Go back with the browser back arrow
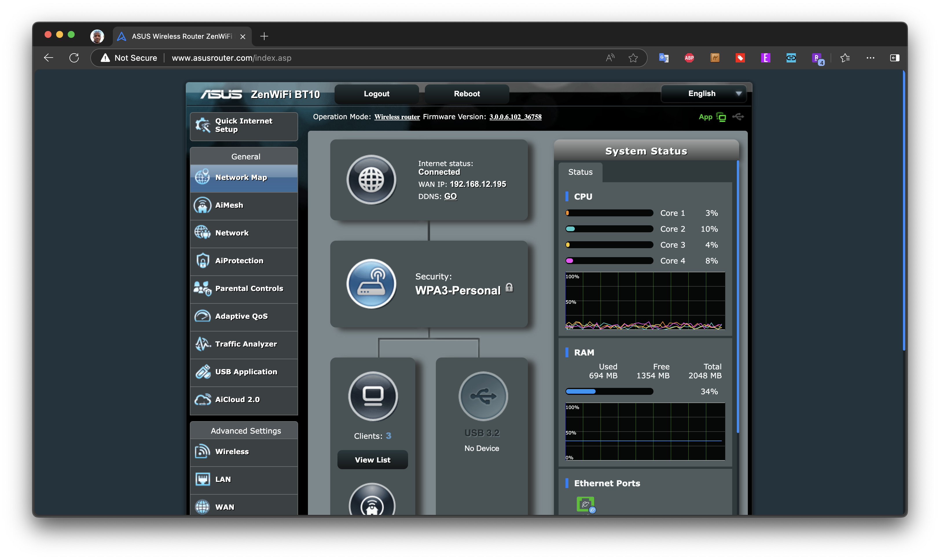The width and height of the screenshot is (940, 560). pos(49,58)
